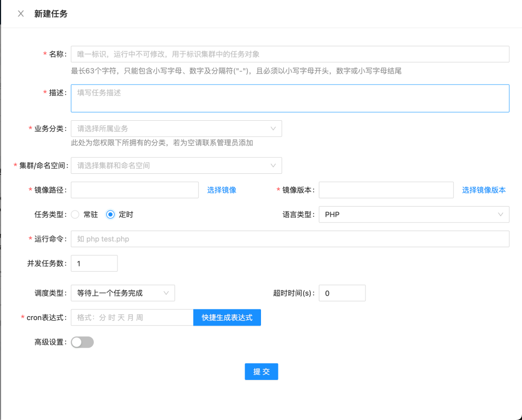Click the 并发任务数 number field
Image resolution: width=522 pixels, height=420 pixels.
coord(94,264)
